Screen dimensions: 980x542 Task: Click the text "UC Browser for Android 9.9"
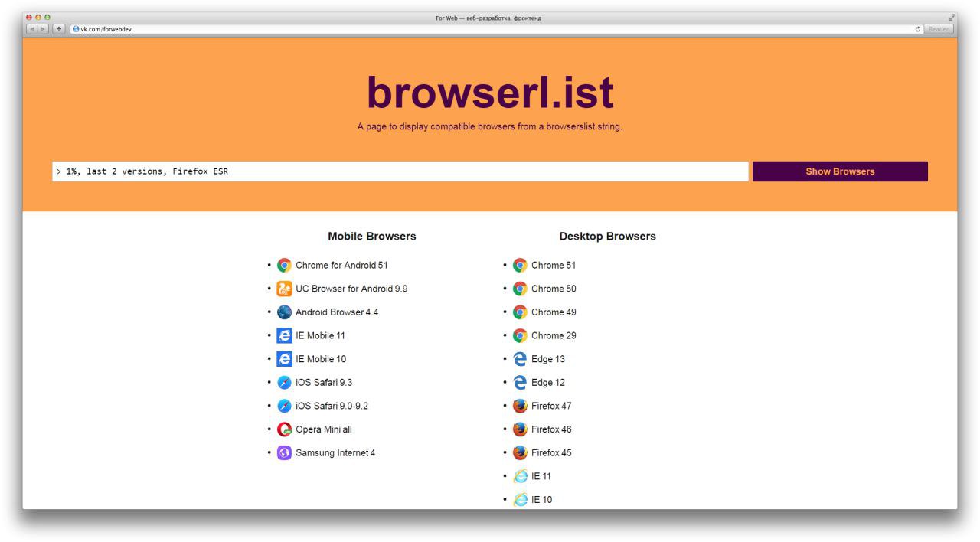click(351, 289)
